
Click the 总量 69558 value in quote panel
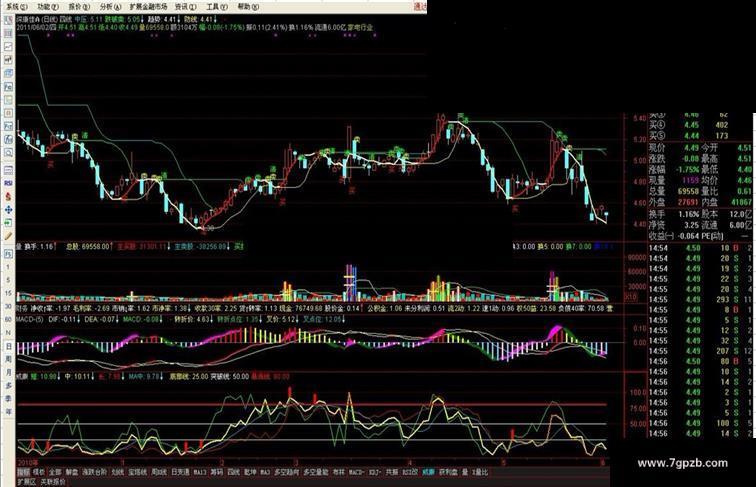pyautogui.click(x=689, y=191)
